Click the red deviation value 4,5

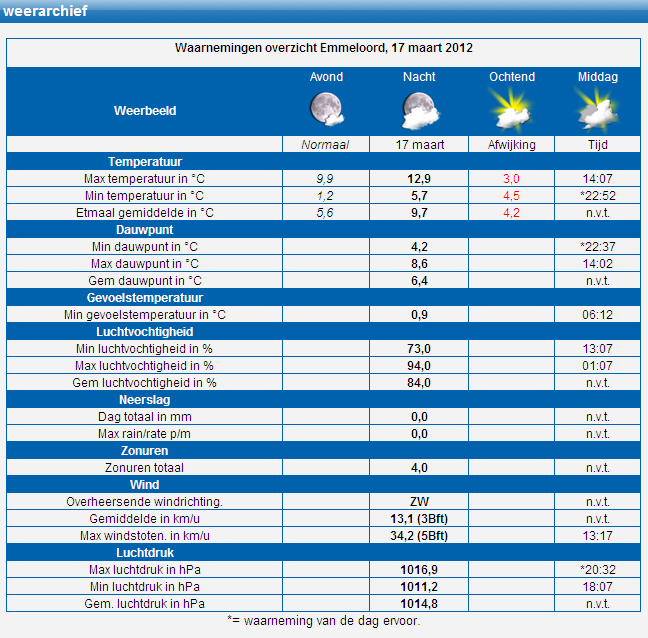tap(511, 195)
